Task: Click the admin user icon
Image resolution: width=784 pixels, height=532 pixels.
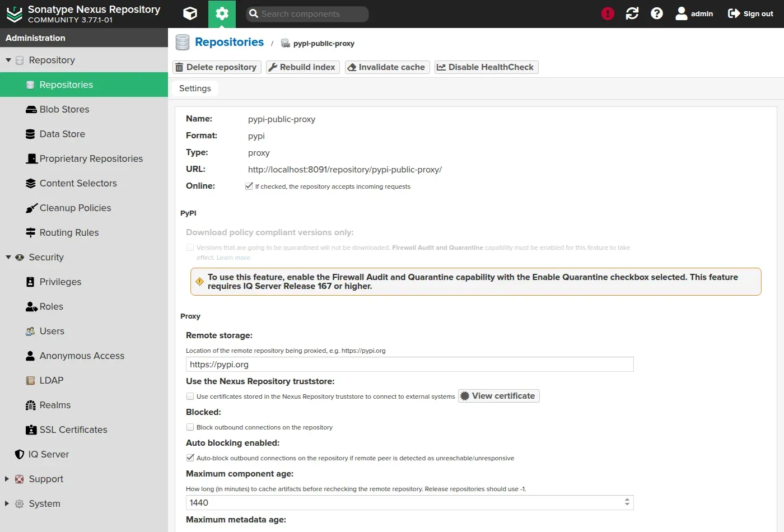Action: 681,13
